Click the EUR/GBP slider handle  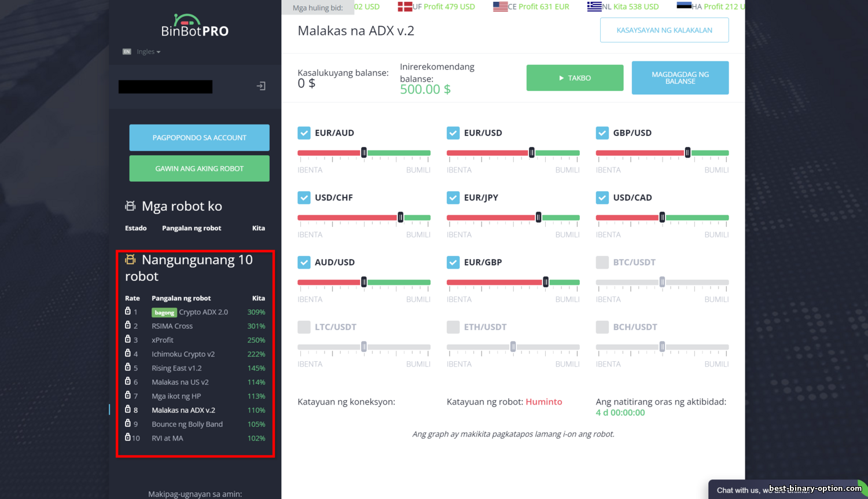pyautogui.click(x=546, y=282)
